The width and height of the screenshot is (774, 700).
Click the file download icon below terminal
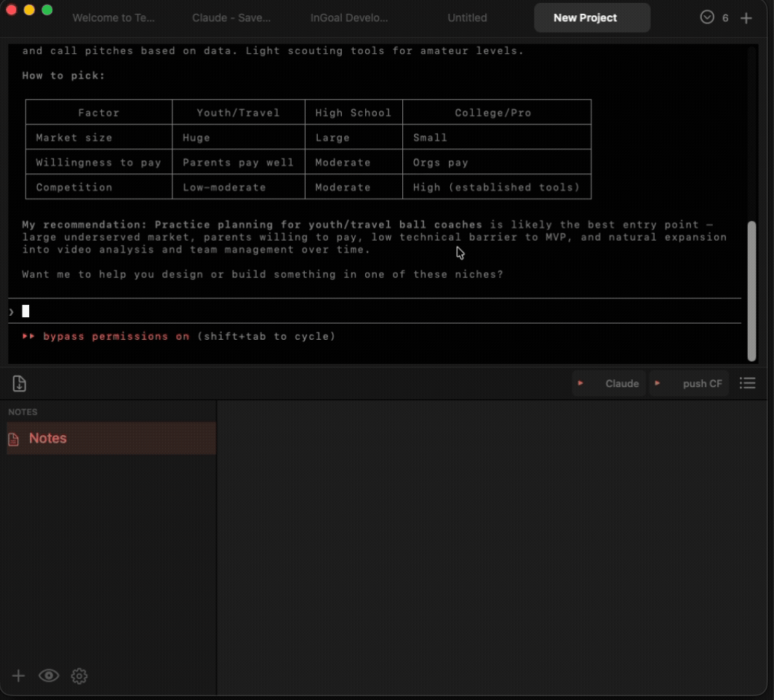pos(19,383)
